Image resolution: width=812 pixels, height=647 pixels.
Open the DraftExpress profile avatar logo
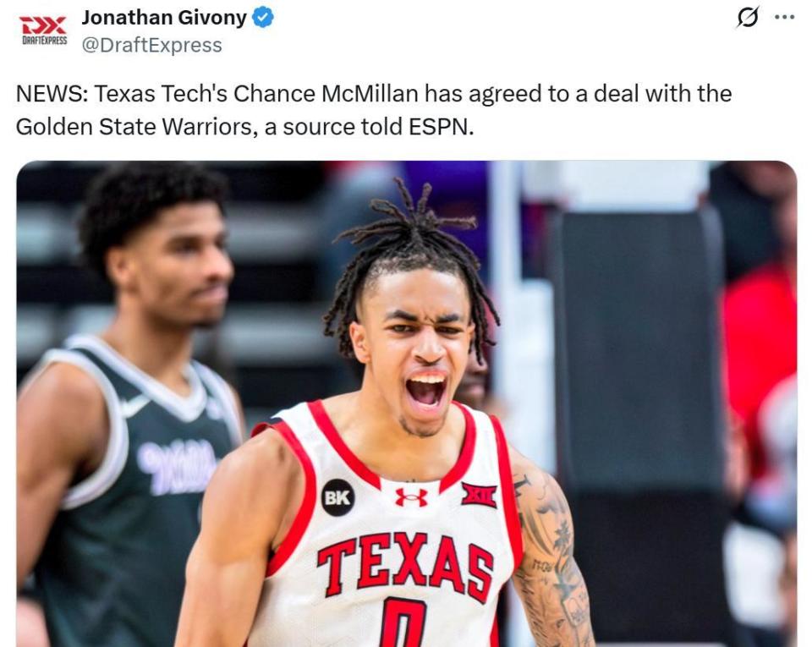[44, 30]
